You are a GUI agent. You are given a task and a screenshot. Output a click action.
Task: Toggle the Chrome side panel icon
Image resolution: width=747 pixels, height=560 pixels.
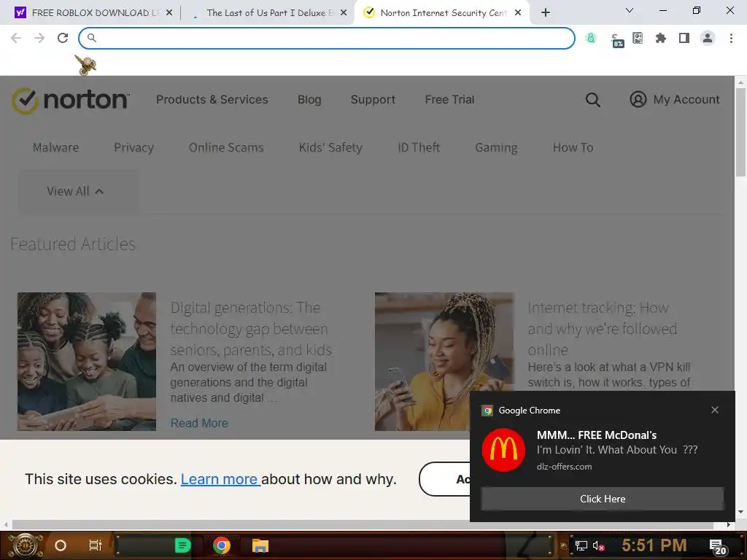[x=684, y=38]
